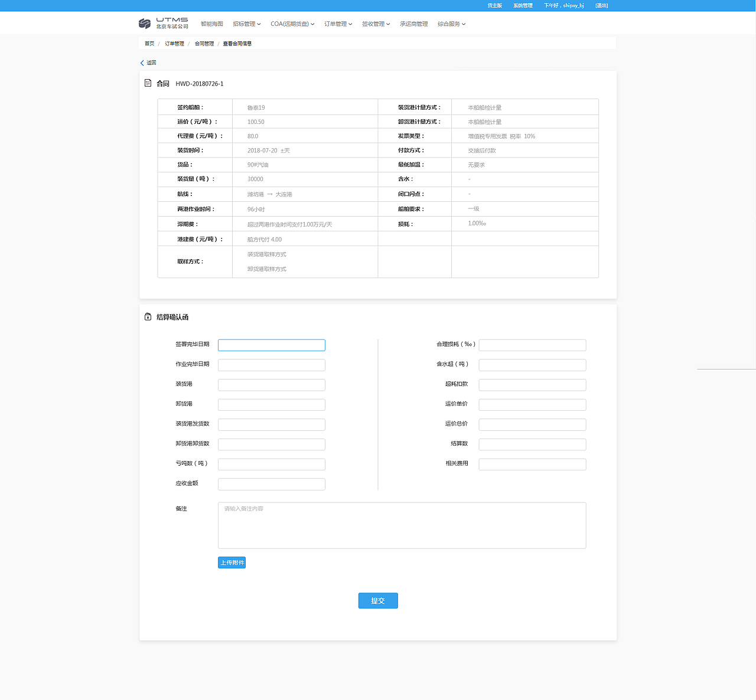
Task: Click 本船舱检计量 for 卸货港计量方式
Action: coord(485,122)
